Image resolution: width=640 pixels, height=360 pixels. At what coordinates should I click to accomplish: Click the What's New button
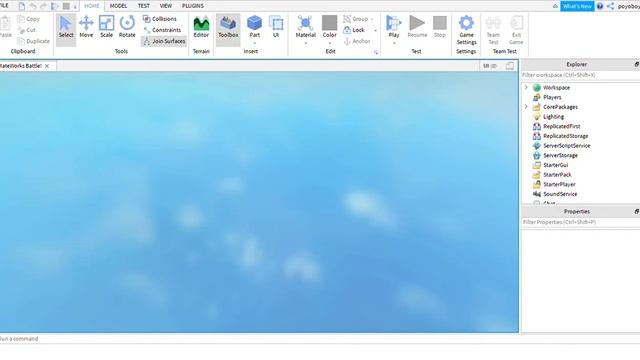tap(577, 6)
